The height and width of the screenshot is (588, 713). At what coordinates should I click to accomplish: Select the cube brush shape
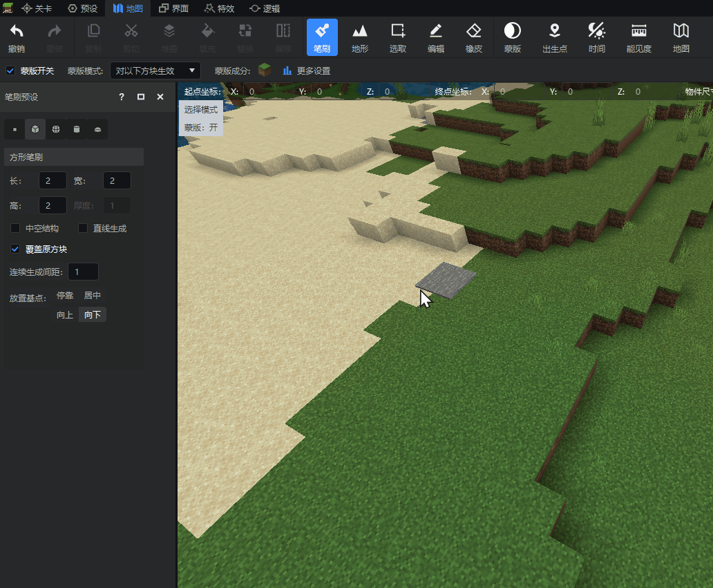click(35, 130)
